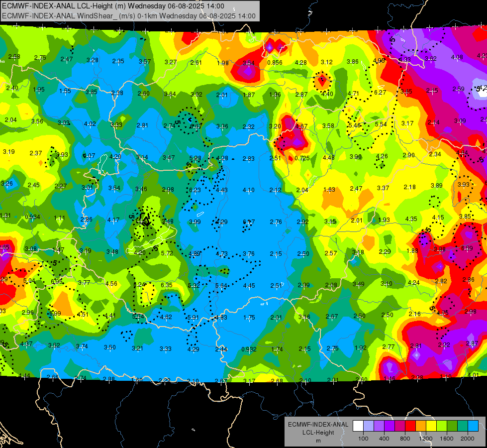Screen dimensions: 487x448
Task: Click the legend tick label 100
Action: click(363, 439)
